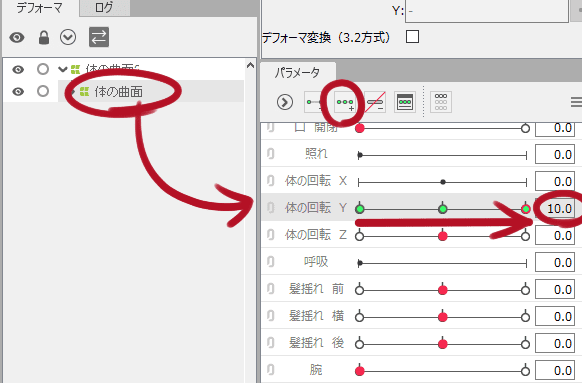Select the 呼吸 parameter name

click(x=316, y=262)
